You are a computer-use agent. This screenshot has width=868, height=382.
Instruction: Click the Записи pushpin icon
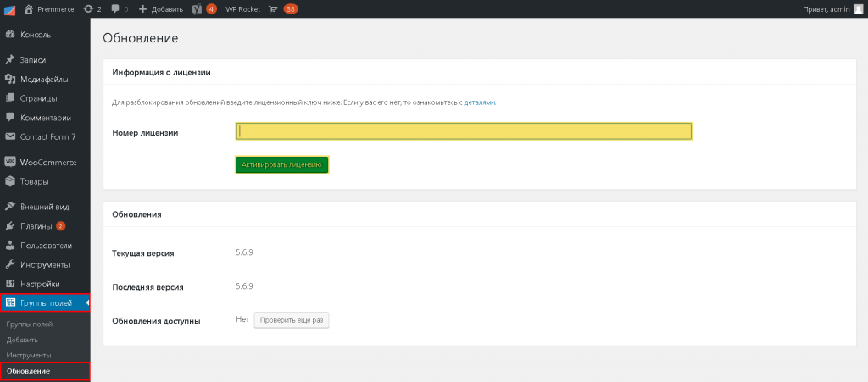click(9, 59)
